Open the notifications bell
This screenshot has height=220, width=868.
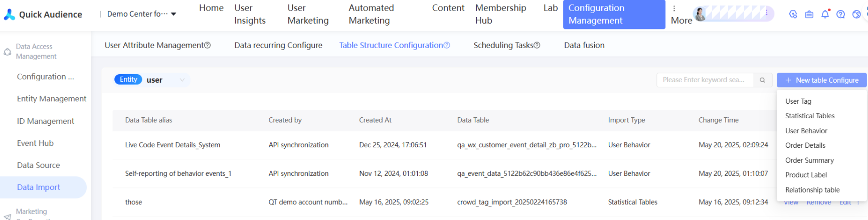[825, 15]
